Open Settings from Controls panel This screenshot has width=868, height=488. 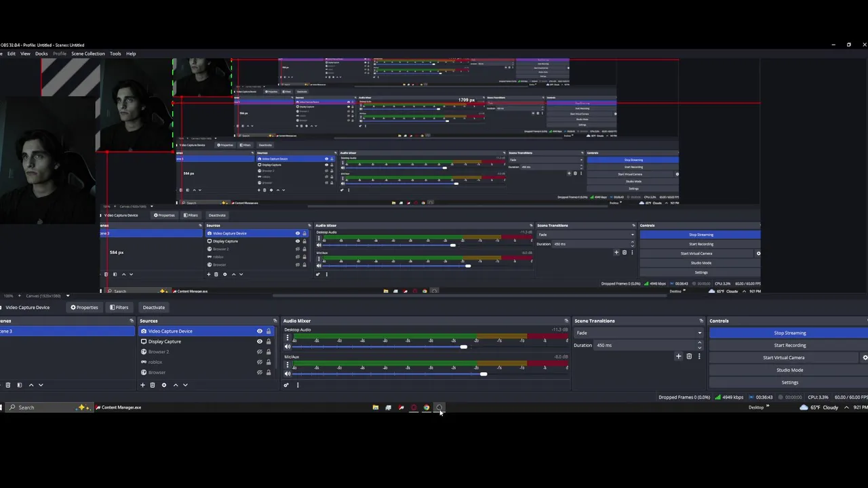(x=789, y=382)
